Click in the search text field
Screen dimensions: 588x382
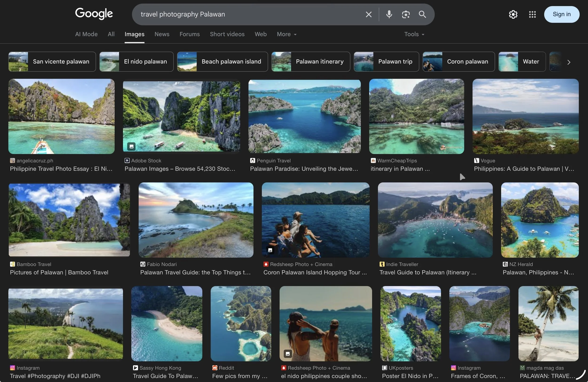(247, 14)
